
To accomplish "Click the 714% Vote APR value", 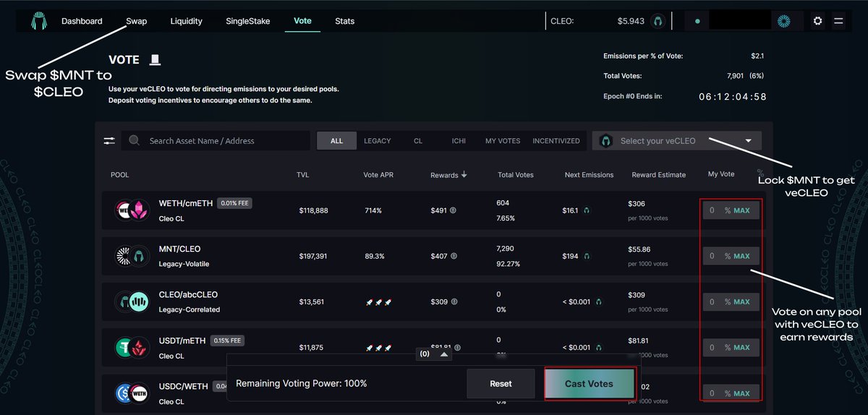I will point(373,210).
